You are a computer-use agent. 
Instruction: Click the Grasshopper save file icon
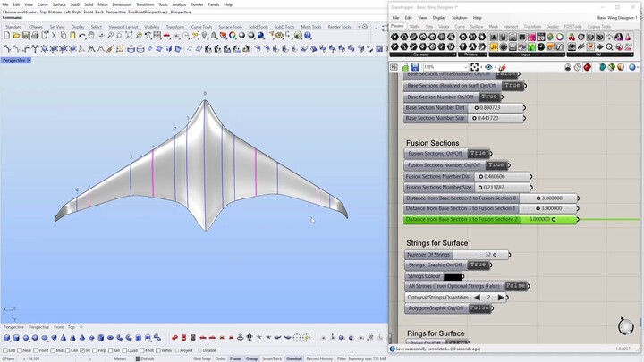[416, 67]
